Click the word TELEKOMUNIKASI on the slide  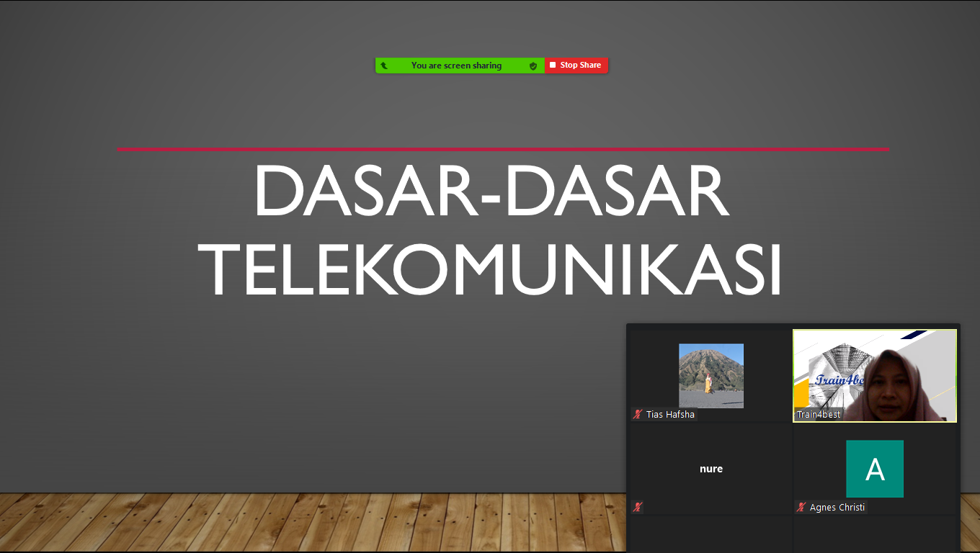click(x=490, y=270)
